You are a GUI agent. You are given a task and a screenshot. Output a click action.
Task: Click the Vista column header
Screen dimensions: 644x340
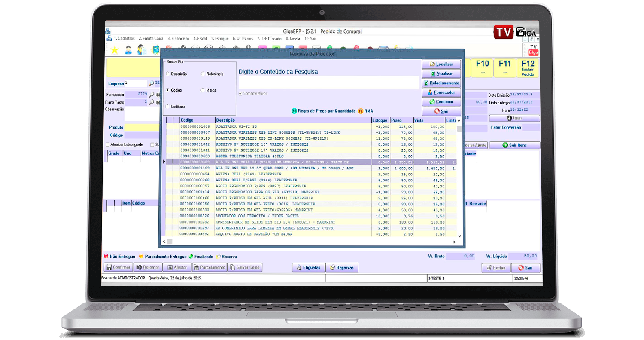click(x=429, y=120)
